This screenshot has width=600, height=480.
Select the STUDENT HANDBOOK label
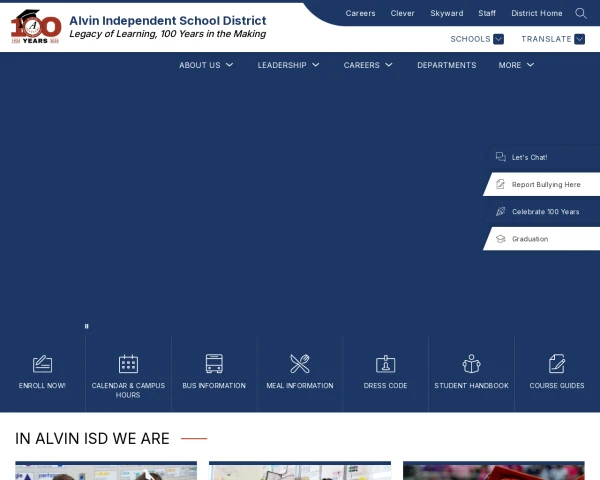click(x=471, y=385)
